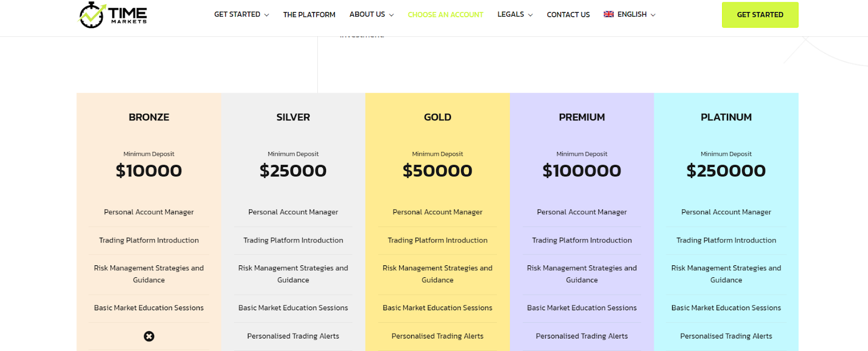Screen dimensions: 868x351
Task: Click the UK flag language icon
Action: pos(609,14)
